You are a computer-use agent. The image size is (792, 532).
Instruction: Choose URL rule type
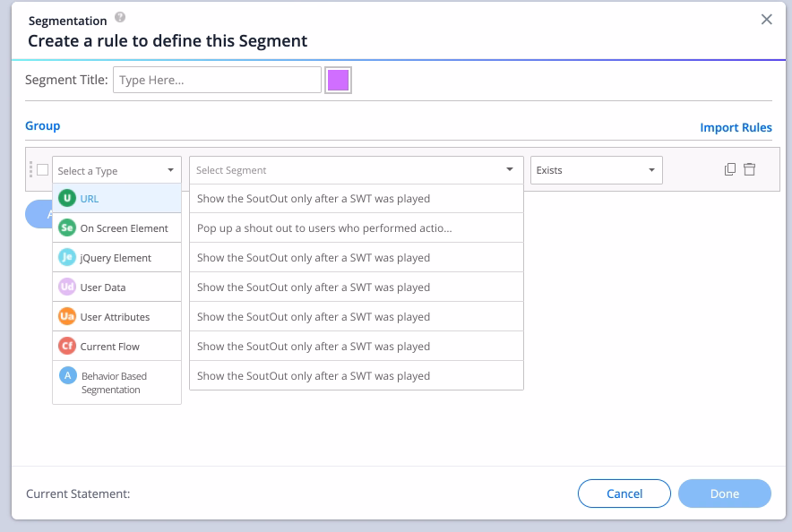(x=116, y=198)
